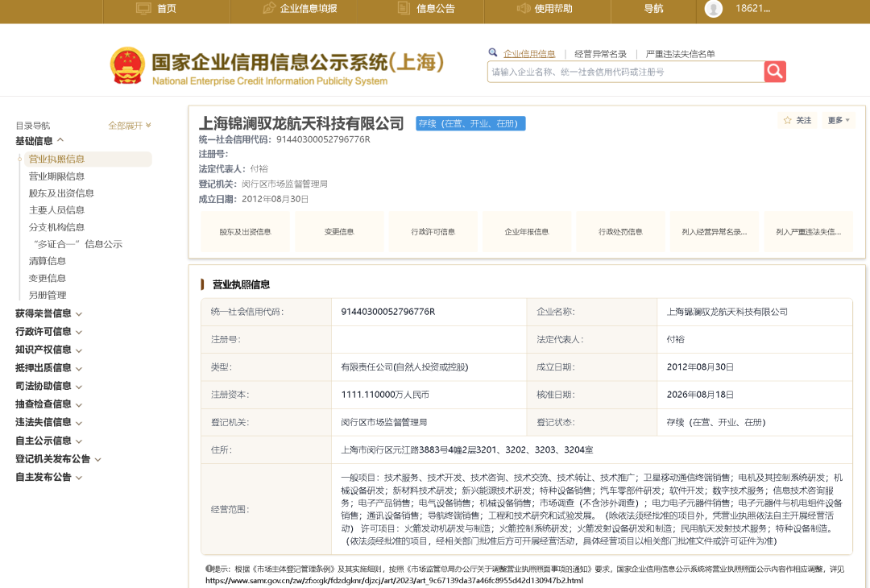
Task: Expand the 知识产权信息 section
Action: [x=49, y=350]
